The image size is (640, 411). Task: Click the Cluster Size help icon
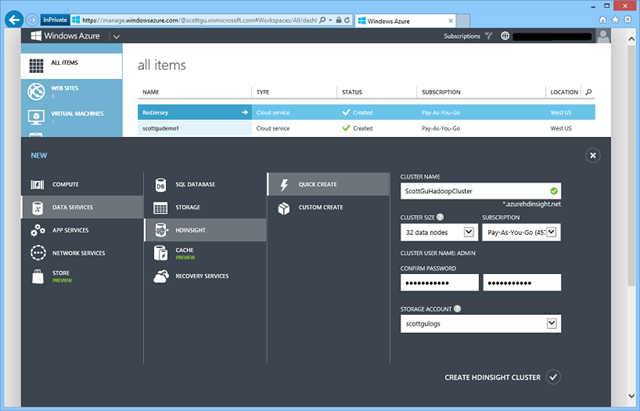click(440, 217)
